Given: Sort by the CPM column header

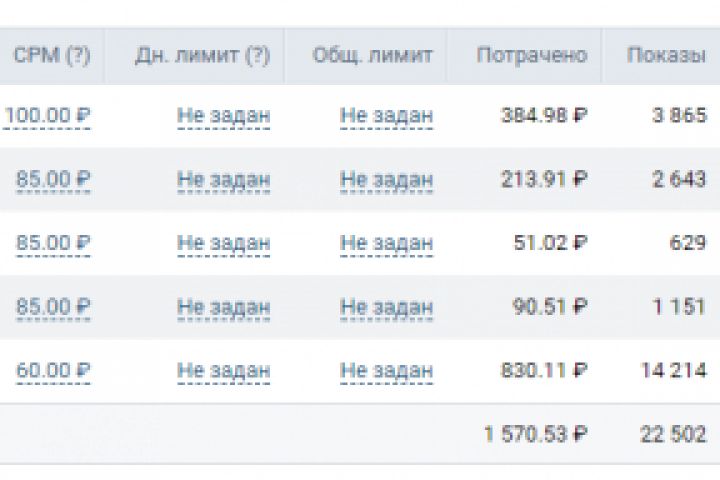Looking at the screenshot, I should tap(51, 55).
